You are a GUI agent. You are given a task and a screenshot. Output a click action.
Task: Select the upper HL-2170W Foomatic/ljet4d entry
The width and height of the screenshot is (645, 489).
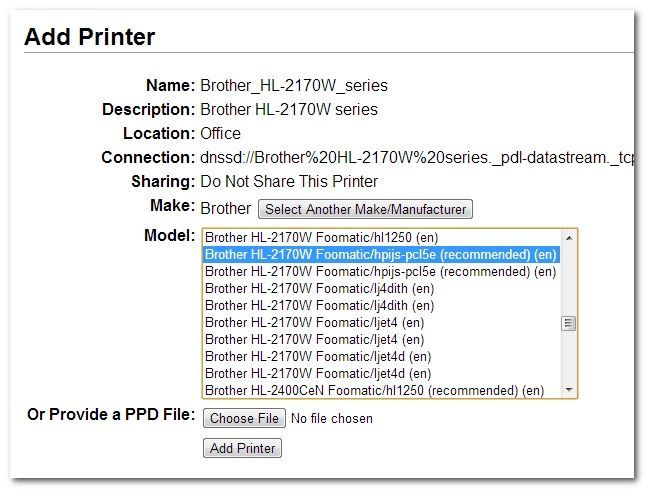(x=381, y=357)
